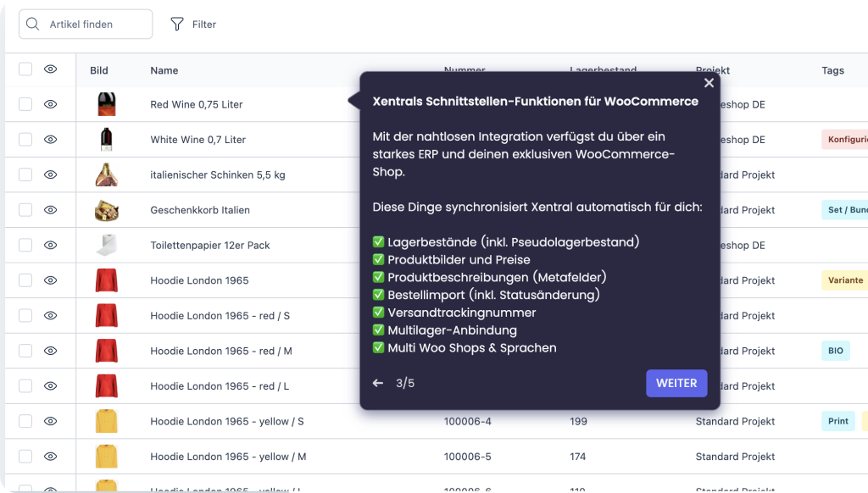Sort by the Tags column header
Screen dimensions: 868x493
click(x=832, y=70)
